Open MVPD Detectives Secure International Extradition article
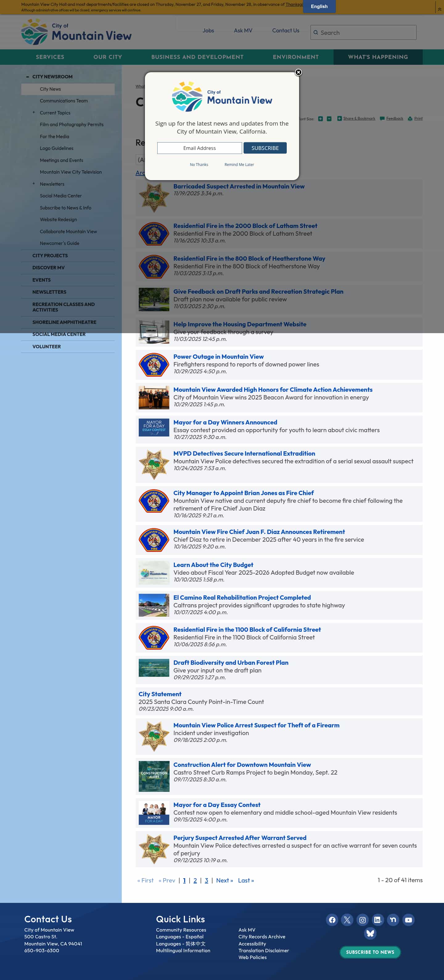The image size is (444, 980). (x=244, y=453)
